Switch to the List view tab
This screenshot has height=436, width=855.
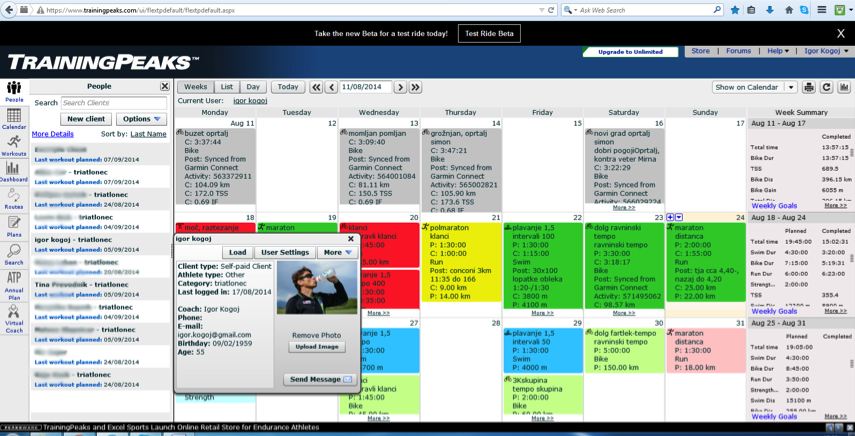click(x=226, y=87)
